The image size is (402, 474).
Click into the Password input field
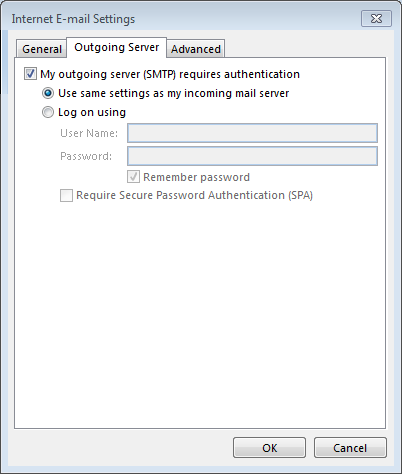click(252, 156)
